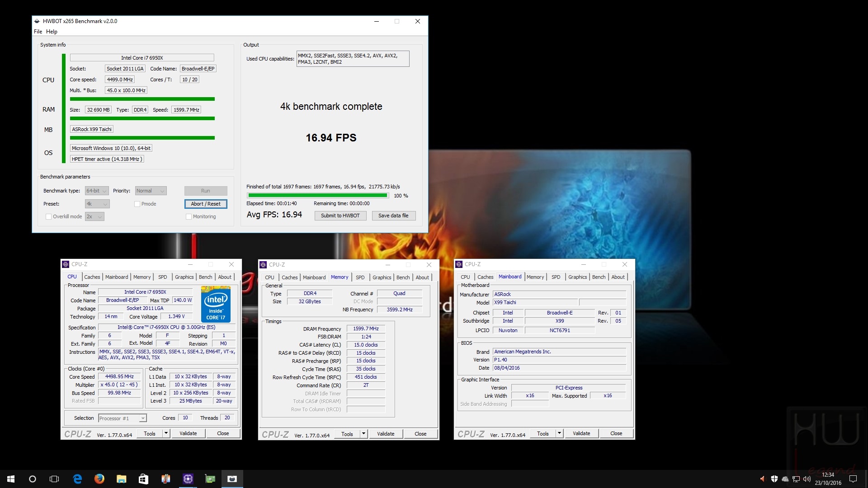Open About tab in middle CPU-Z window

click(x=422, y=277)
